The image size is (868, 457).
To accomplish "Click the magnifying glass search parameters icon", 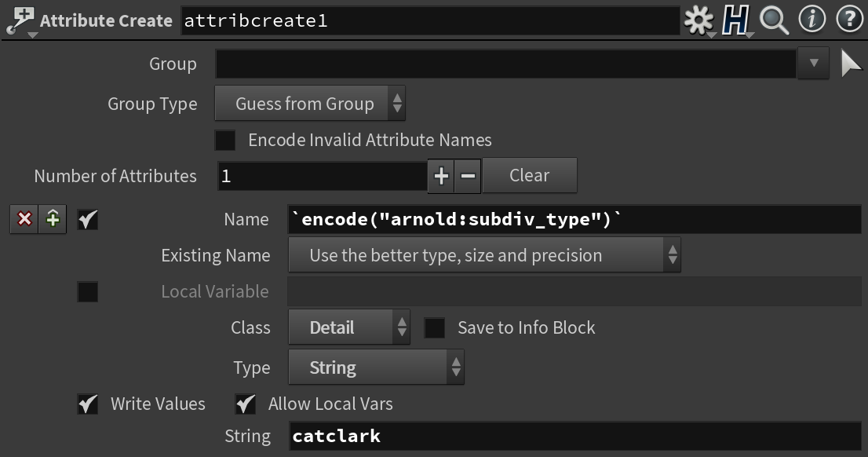I will pyautogui.click(x=774, y=20).
